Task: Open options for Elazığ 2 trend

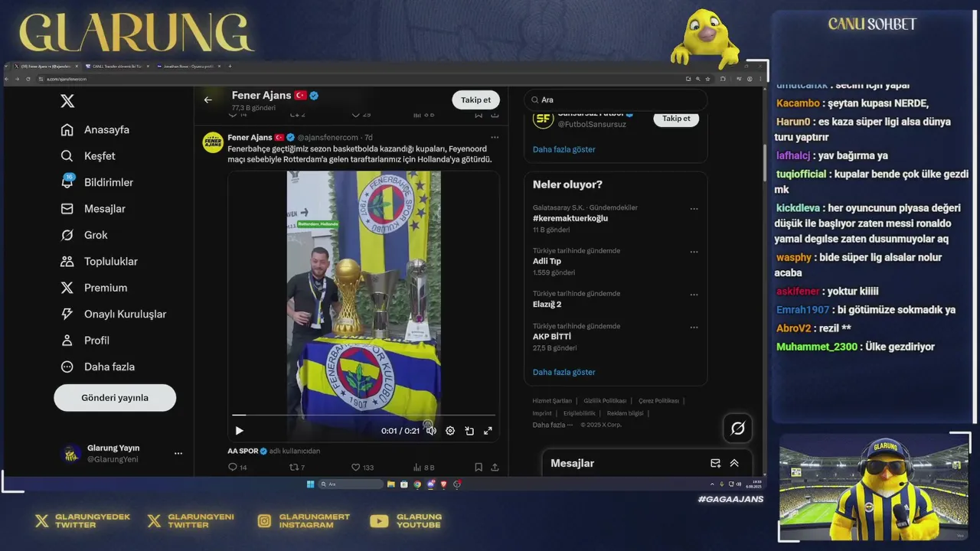Action: [694, 295]
